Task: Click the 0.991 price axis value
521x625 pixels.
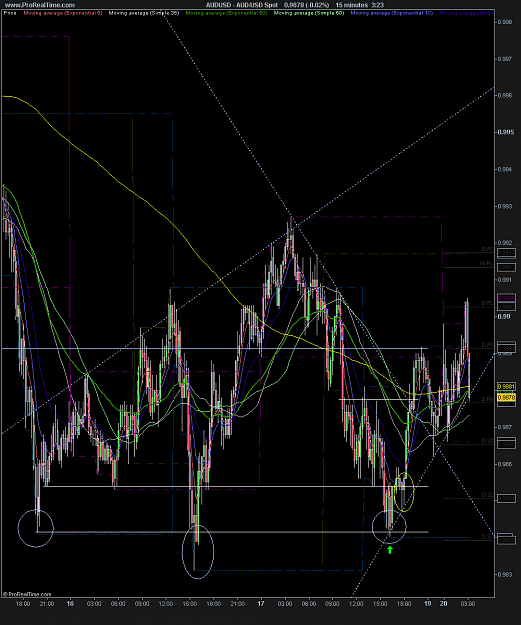Action: click(x=504, y=279)
